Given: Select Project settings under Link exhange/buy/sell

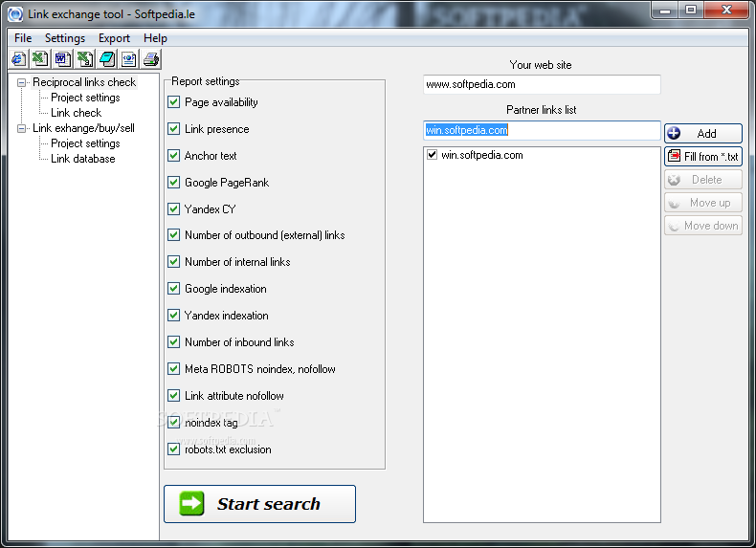Looking at the screenshot, I should click(x=85, y=143).
